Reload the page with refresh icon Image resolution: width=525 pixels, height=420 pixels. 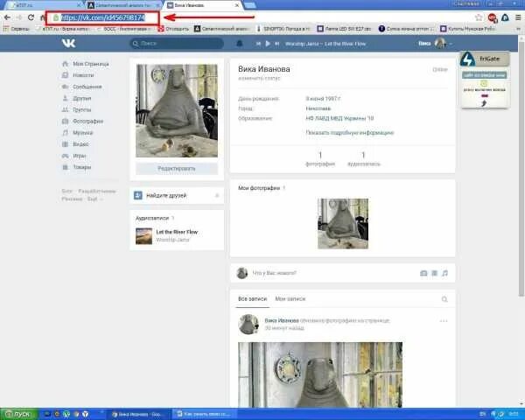31,17
